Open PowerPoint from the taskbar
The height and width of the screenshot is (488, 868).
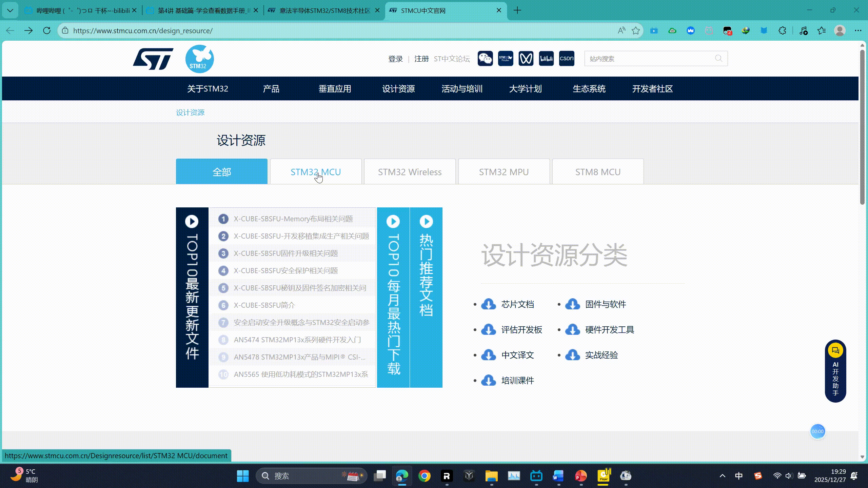coord(581,476)
